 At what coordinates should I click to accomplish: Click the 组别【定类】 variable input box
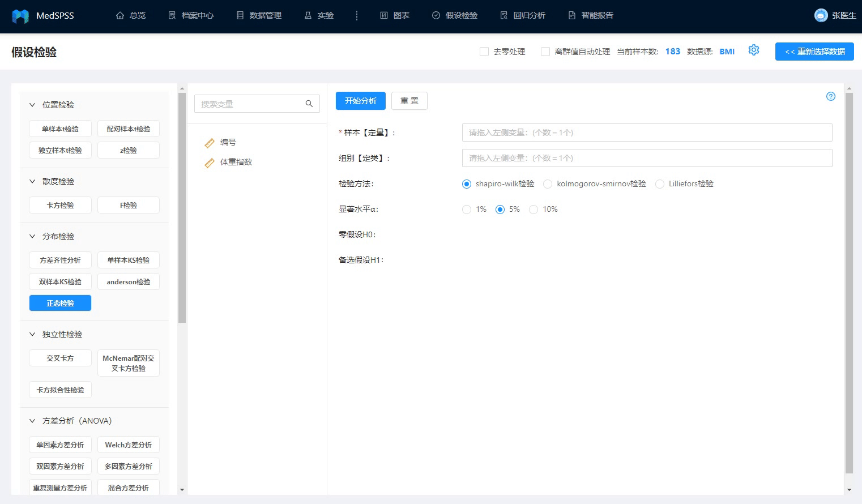click(647, 158)
